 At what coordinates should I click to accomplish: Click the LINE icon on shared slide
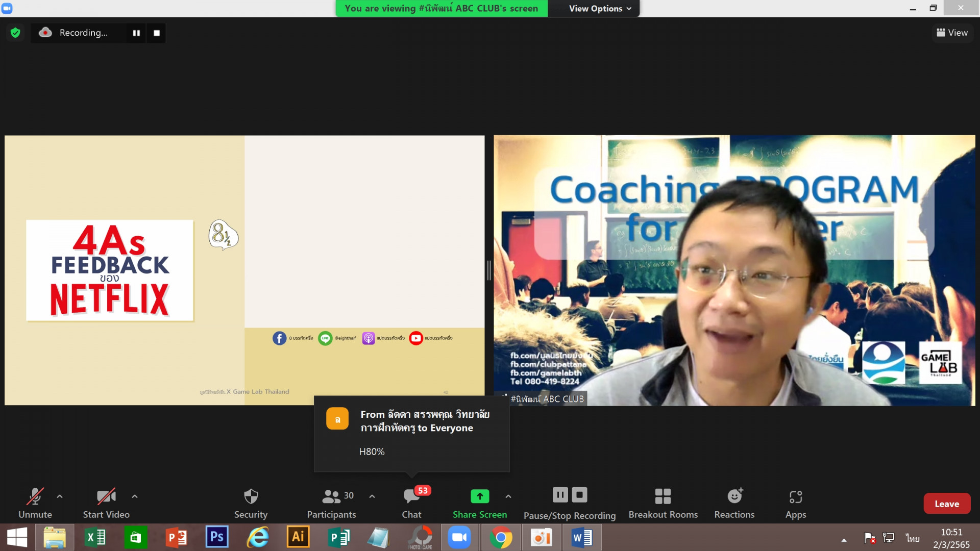pyautogui.click(x=325, y=338)
